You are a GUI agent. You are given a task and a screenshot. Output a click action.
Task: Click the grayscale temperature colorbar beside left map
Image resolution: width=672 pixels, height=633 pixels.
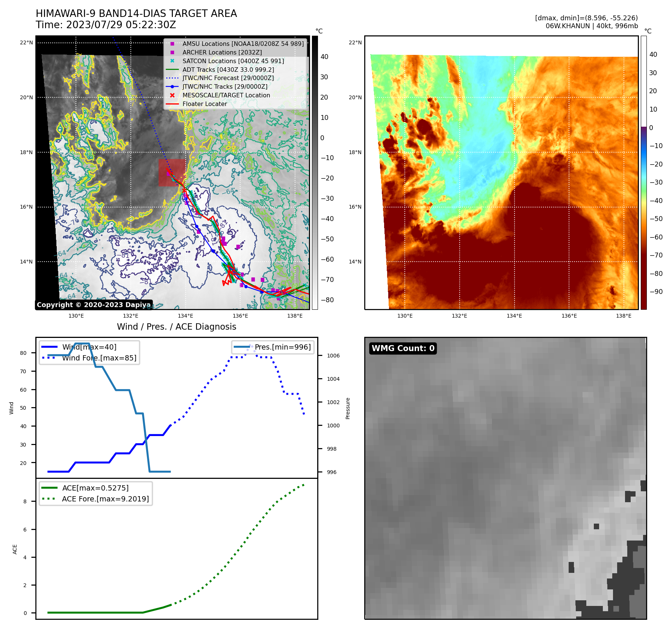click(315, 173)
